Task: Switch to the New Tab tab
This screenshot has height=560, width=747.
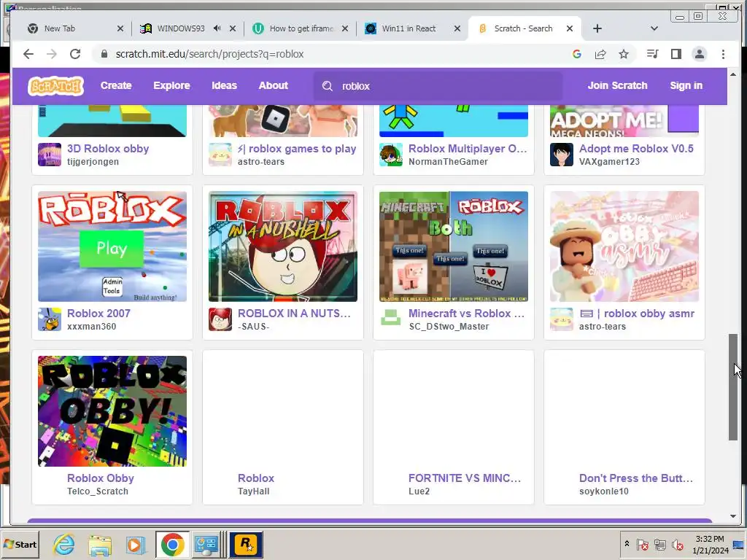Action: pyautogui.click(x=60, y=28)
